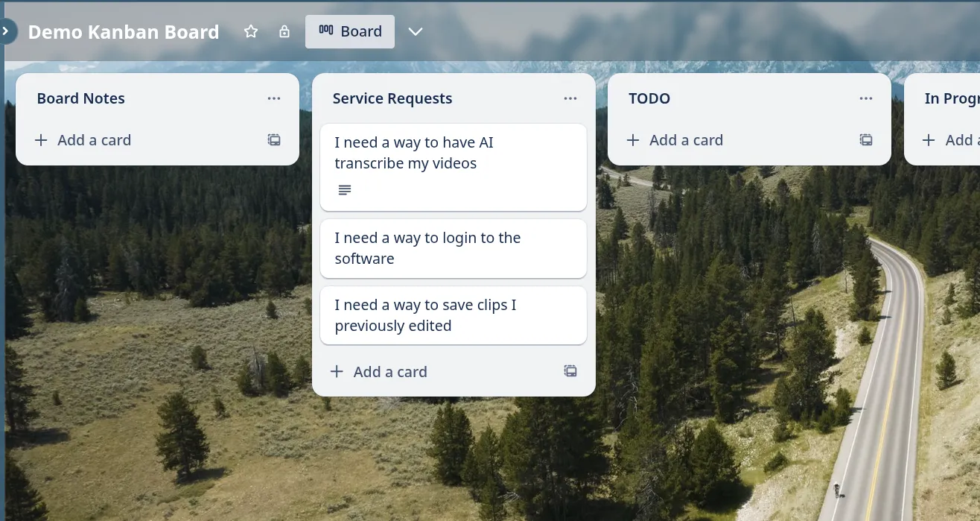The image size is (980, 521).
Task: Click the description badge on the AI transcribe card
Action: tap(344, 189)
